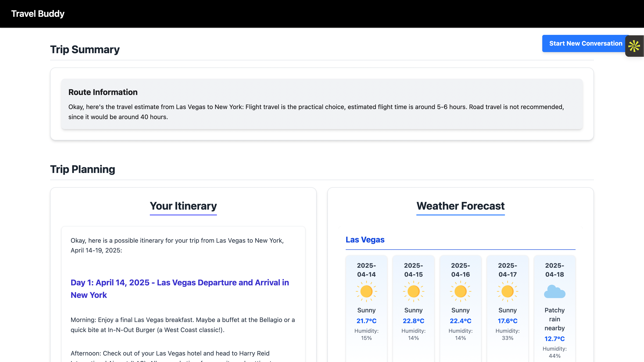Click the Trip Summary heading
This screenshot has width=644, height=362.
(85, 49)
